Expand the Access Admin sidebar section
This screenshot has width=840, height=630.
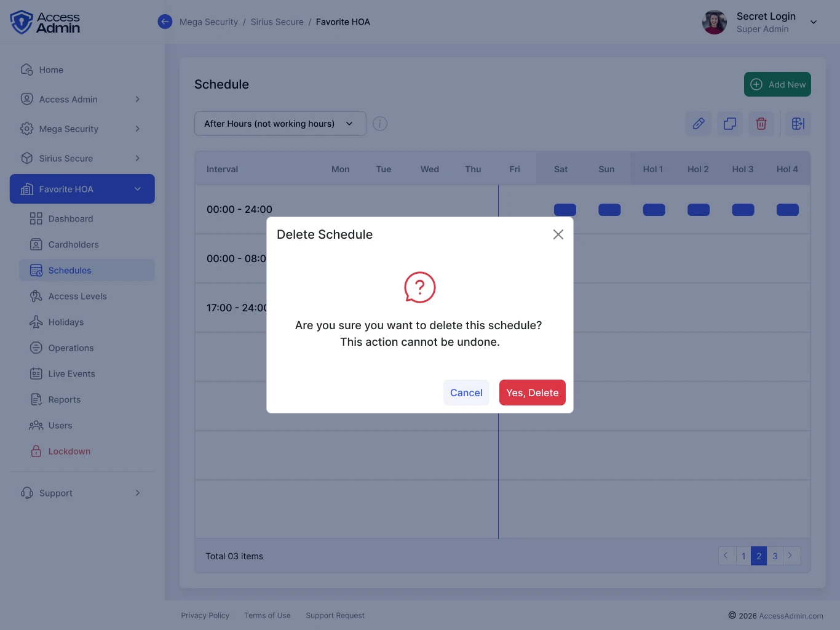pyautogui.click(x=82, y=99)
